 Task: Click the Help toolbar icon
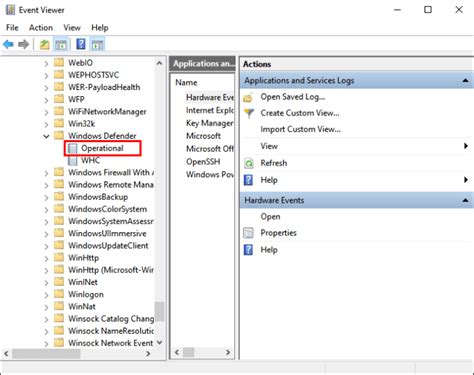pos(81,44)
